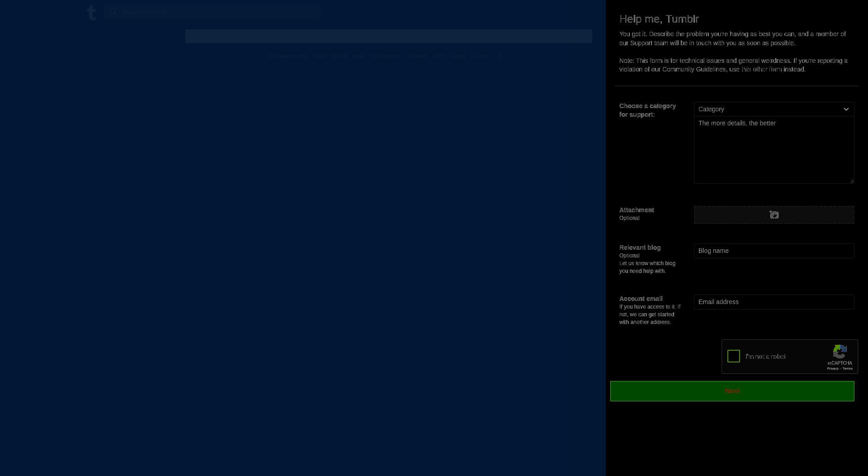Screen dimensions: 868x476
Task: Click the reCAPTCHA logo icon
Action: [x=840, y=352]
